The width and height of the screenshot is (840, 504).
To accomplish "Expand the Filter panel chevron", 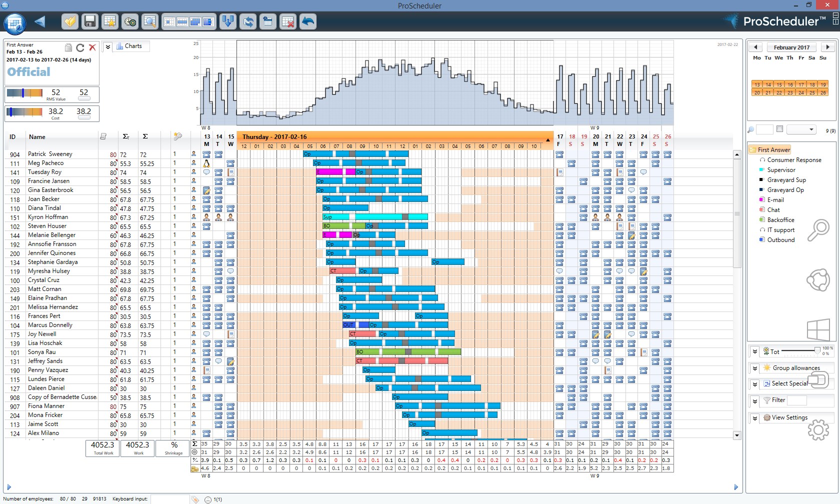I will [x=755, y=400].
